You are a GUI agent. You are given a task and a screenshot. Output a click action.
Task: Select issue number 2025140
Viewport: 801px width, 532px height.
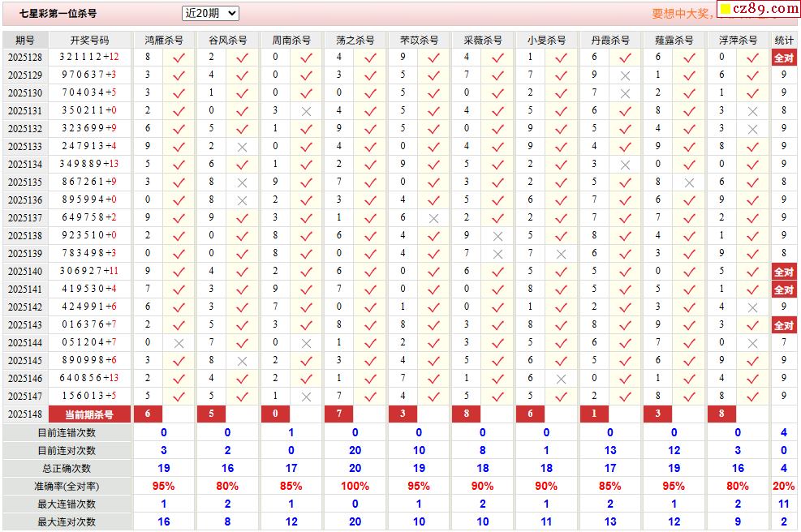25,272
